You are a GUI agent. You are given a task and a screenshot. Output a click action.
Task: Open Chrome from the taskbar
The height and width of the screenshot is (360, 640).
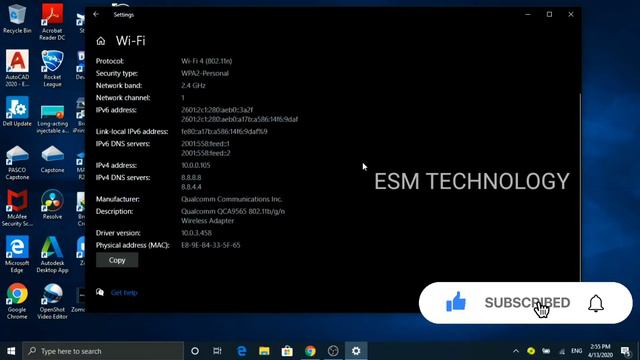(310, 351)
